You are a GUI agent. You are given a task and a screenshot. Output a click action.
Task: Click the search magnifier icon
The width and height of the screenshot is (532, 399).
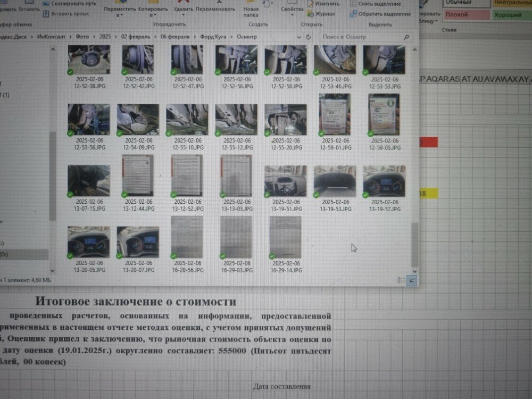click(x=406, y=37)
